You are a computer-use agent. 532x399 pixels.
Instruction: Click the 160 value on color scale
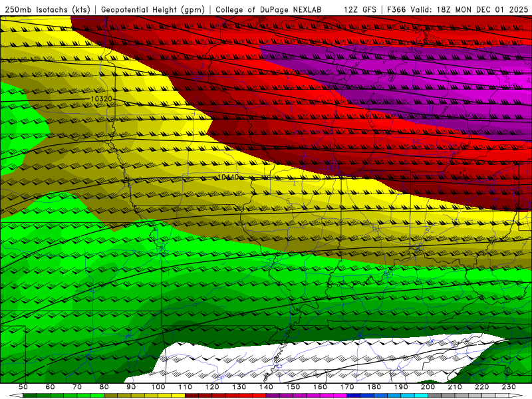click(x=321, y=387)
